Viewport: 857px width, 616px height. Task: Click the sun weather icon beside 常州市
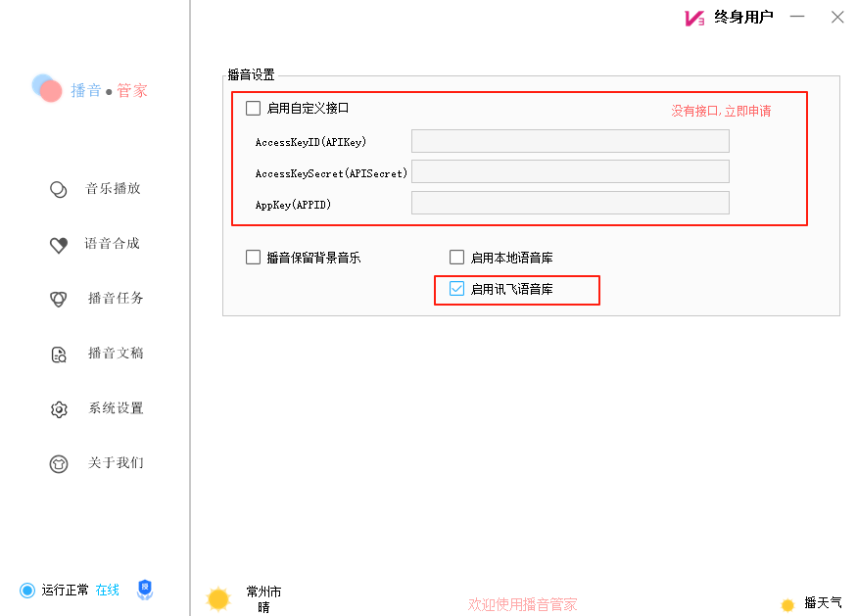click(x=218, y=598)
